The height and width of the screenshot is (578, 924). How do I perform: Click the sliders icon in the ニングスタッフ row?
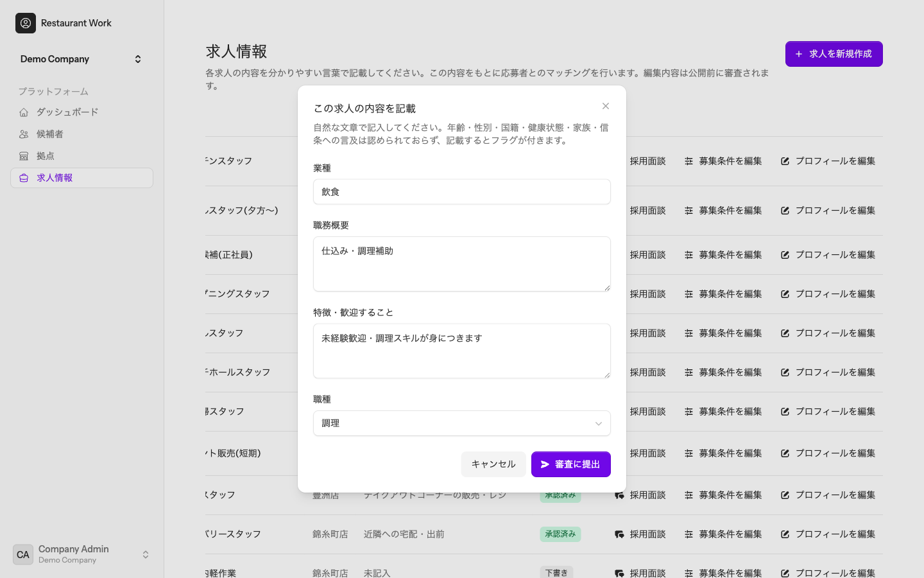point(689,294)
